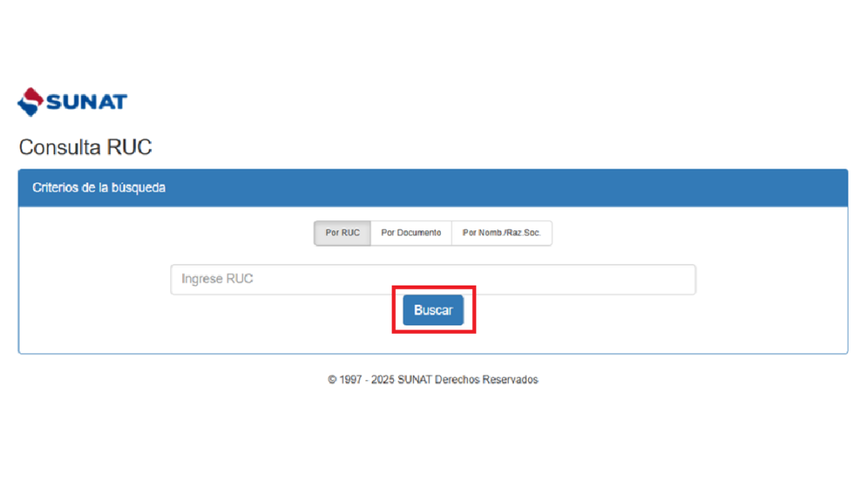Screen dimensions: 868x488
Task: Click the SUNAT red and blue emblem
Action: [30, 102]
